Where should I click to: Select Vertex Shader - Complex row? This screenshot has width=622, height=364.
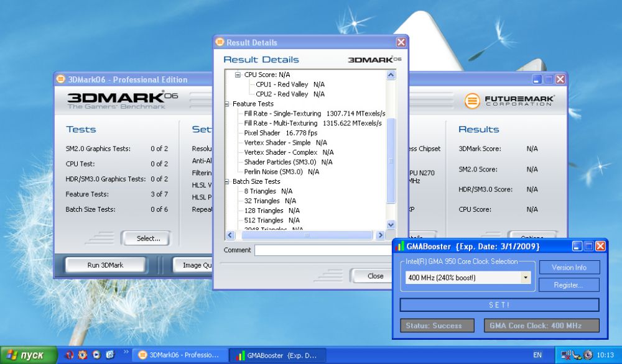(x=289, y=152)
